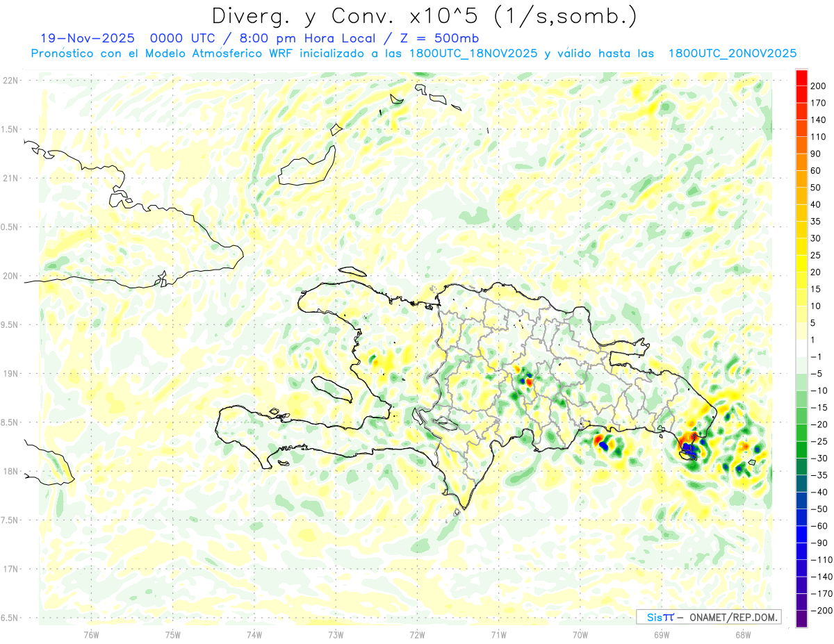The image size is (834, 644).
Task: Click the '70W' longitude label
Action: [580, 634]
